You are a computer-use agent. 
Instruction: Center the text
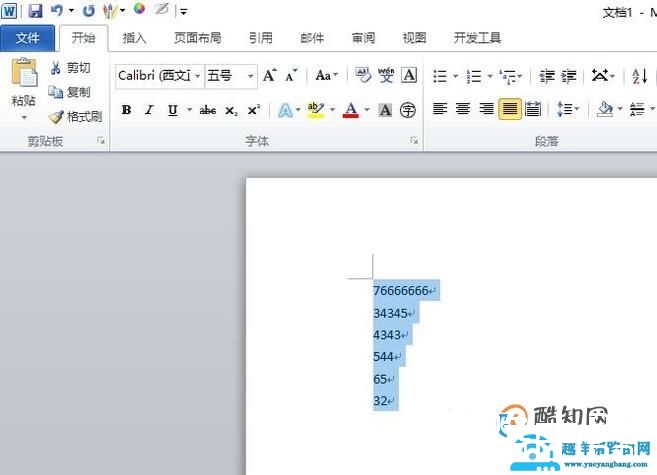[x=463, y=109]
